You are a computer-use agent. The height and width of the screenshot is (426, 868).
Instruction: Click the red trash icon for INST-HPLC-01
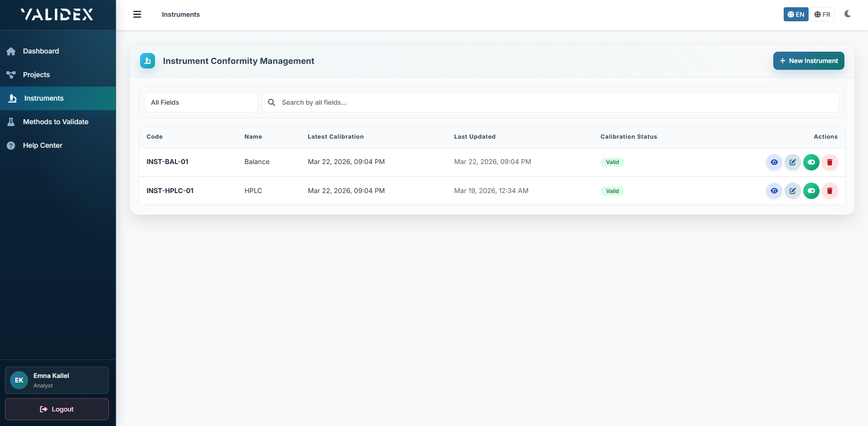click(829, 191)
